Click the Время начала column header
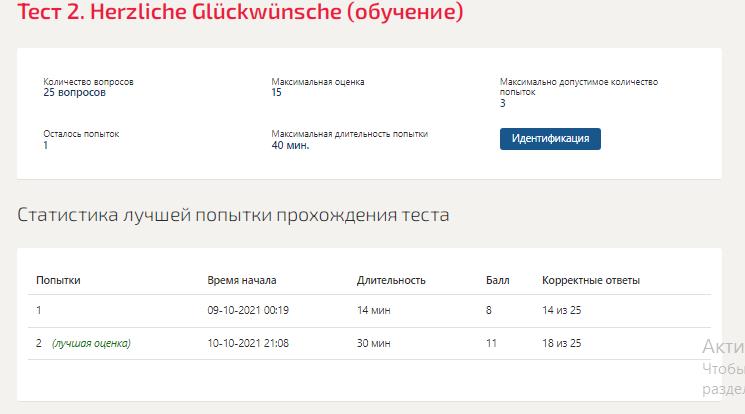Image resolution: width=745 pixels, height=414 pixels. point(242,280)
